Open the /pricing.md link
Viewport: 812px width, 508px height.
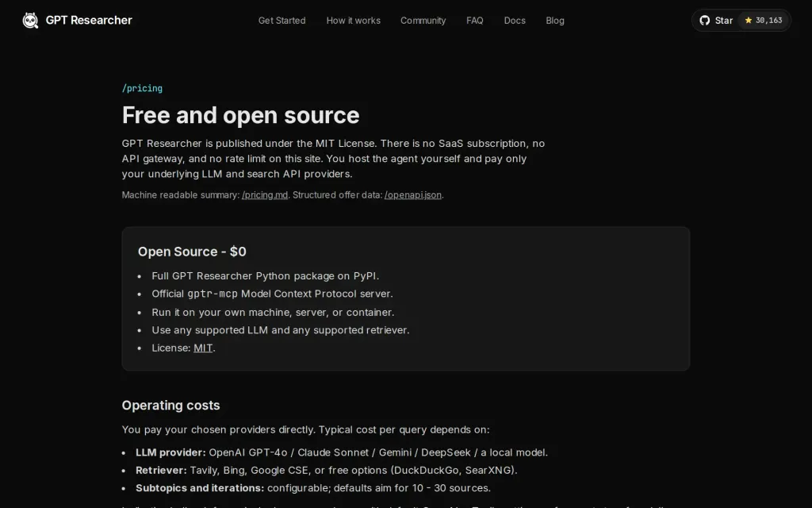[265, 195]
